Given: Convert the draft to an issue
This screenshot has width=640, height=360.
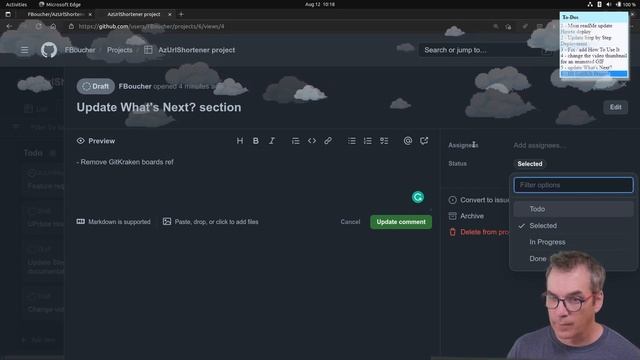Looking at the screenshot, I should pos(479,200).
